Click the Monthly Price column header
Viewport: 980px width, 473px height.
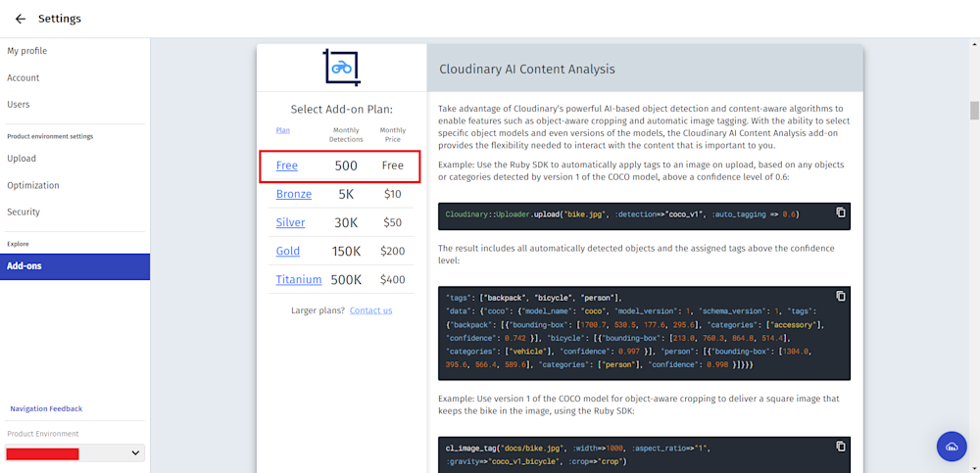[x=393, y=134]
